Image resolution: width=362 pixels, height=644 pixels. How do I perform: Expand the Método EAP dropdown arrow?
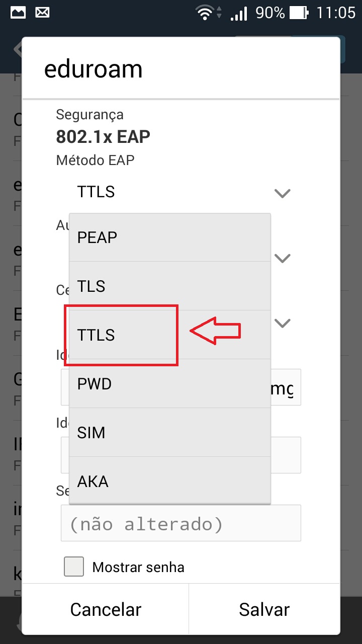(x=283, y=193)
